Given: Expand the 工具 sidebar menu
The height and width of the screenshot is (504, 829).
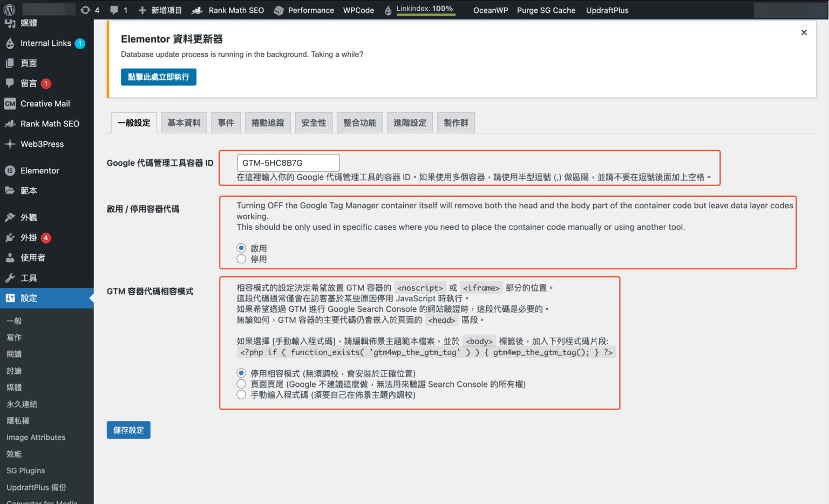Looking at the screenshot, I should [x=30, y=277].
